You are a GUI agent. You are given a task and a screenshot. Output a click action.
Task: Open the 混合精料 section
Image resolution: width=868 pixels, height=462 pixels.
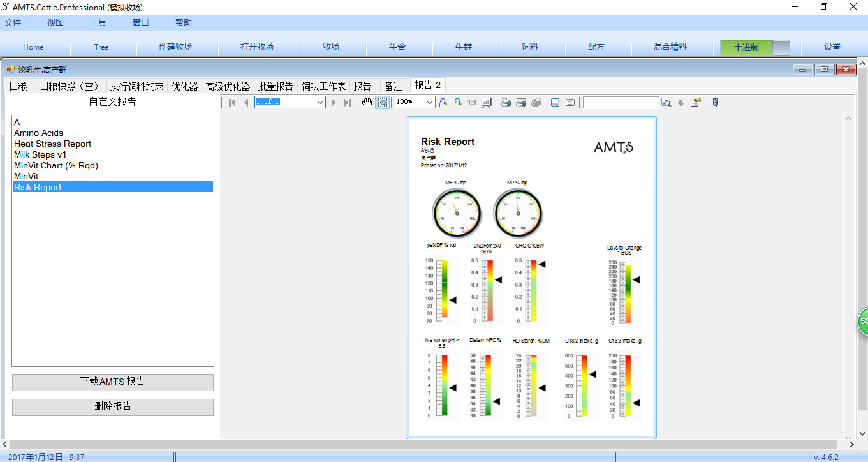coord(670,47)
